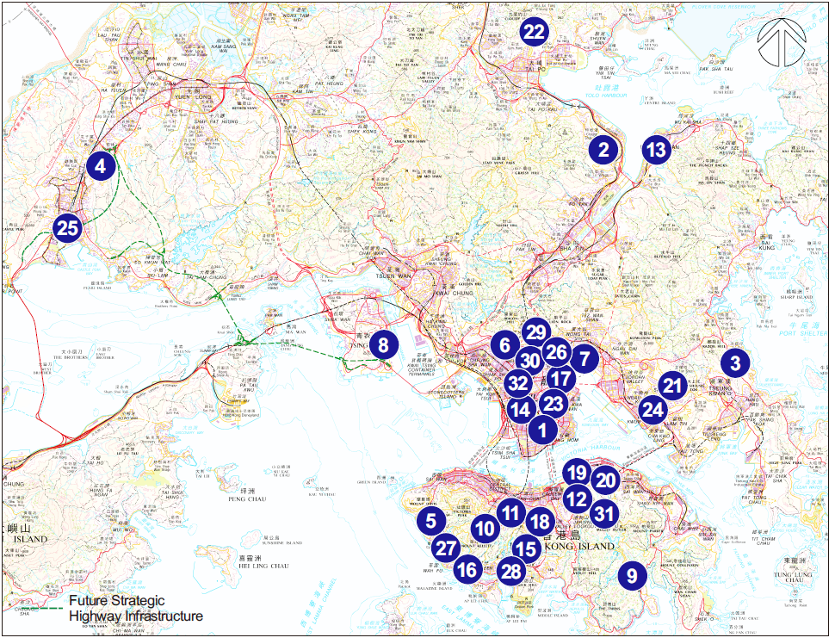Select location marker 12
The width and height of the screenshot is (835, 644).
pyautogui.click(x=577, y=499)
